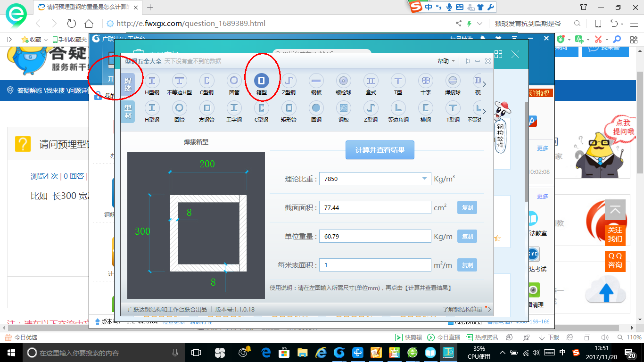Screen dimensions: 644x362
Task: Select 矩形管 rectangular tube icon
Action: (289, 108)
